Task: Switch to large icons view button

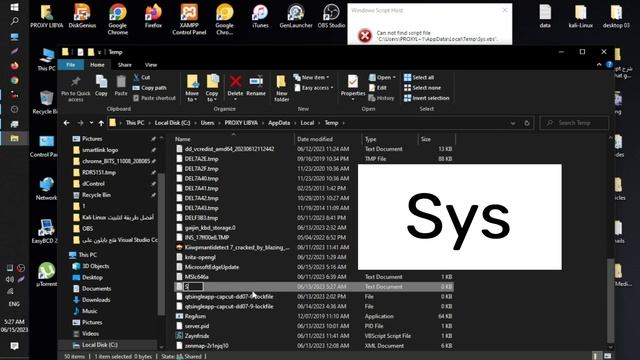Action: coord(607,356)
